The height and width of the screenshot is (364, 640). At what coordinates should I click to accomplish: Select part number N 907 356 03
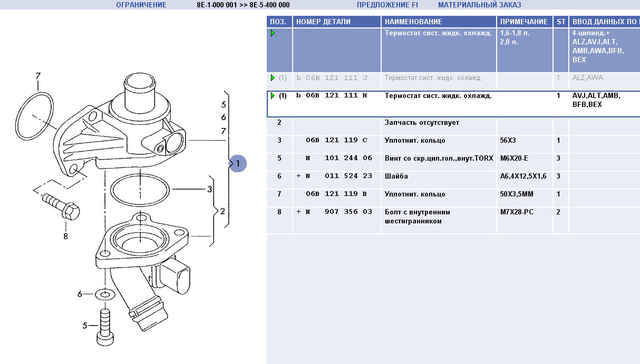338,212
